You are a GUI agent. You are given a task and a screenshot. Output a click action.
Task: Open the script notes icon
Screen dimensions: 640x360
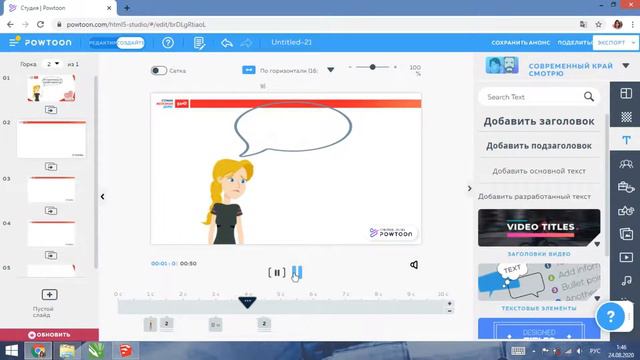[x=199, y=42]
